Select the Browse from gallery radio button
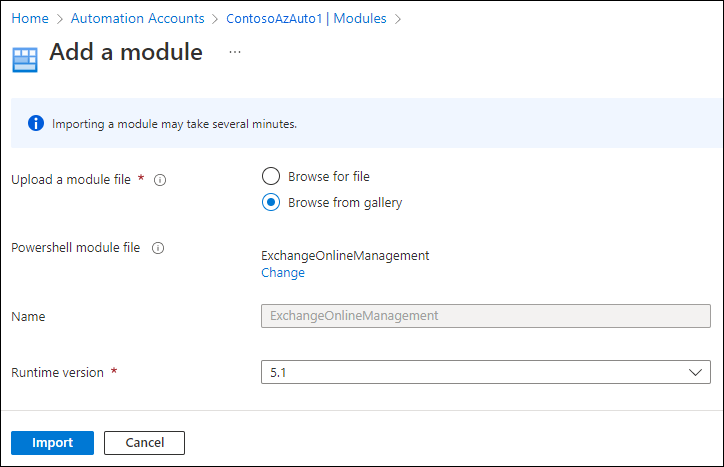The image size is (724, 467). tap(270, 202)
